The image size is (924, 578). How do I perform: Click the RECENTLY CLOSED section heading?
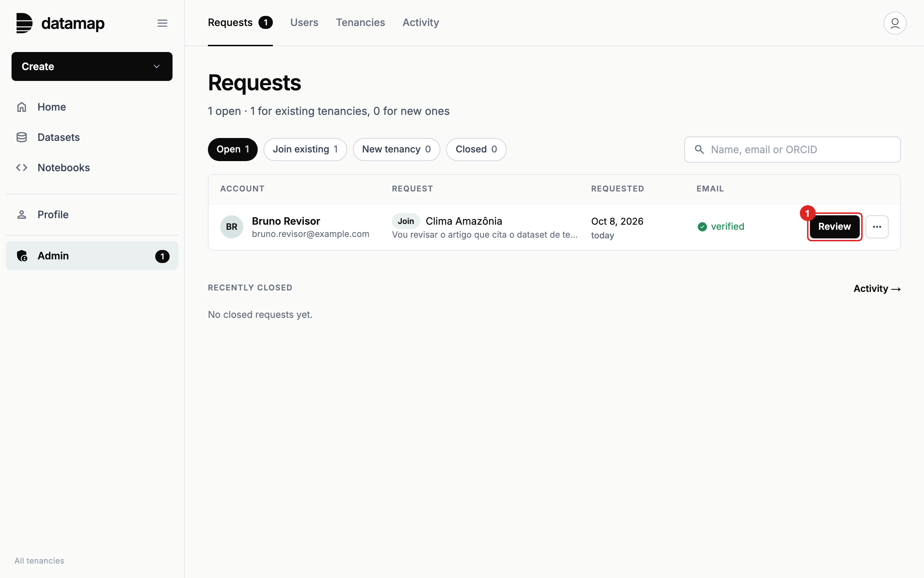click(250, 288)
